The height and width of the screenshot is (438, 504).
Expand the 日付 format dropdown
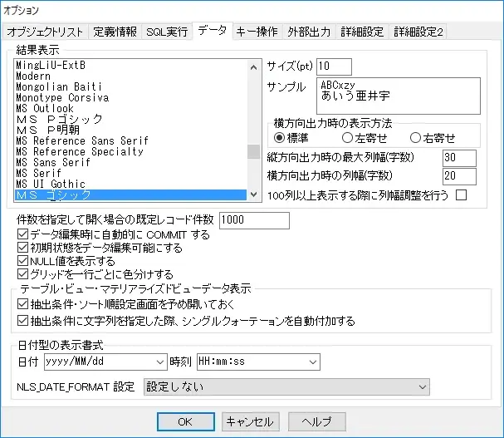(160, 362)
